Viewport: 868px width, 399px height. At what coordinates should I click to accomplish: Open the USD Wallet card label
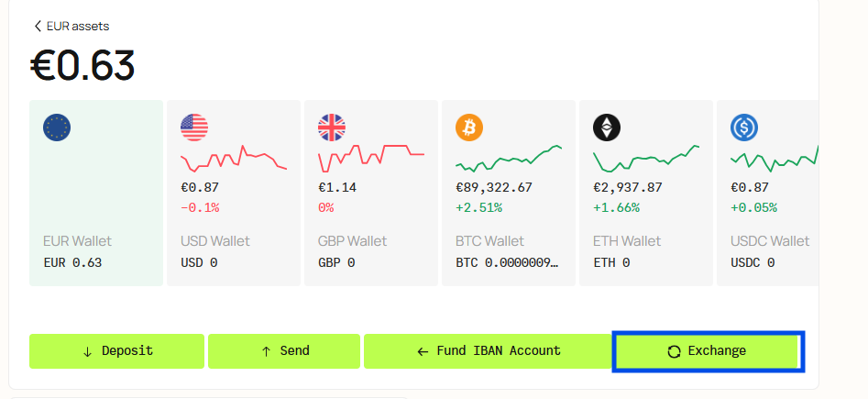click(215, 241)
